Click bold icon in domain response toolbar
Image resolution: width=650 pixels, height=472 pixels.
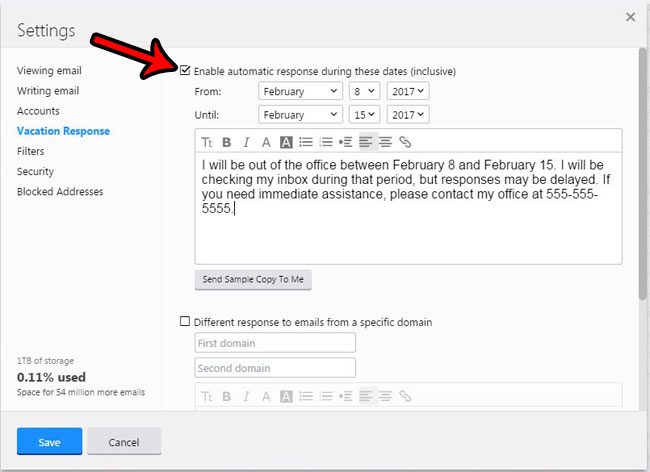coord(226,397)
